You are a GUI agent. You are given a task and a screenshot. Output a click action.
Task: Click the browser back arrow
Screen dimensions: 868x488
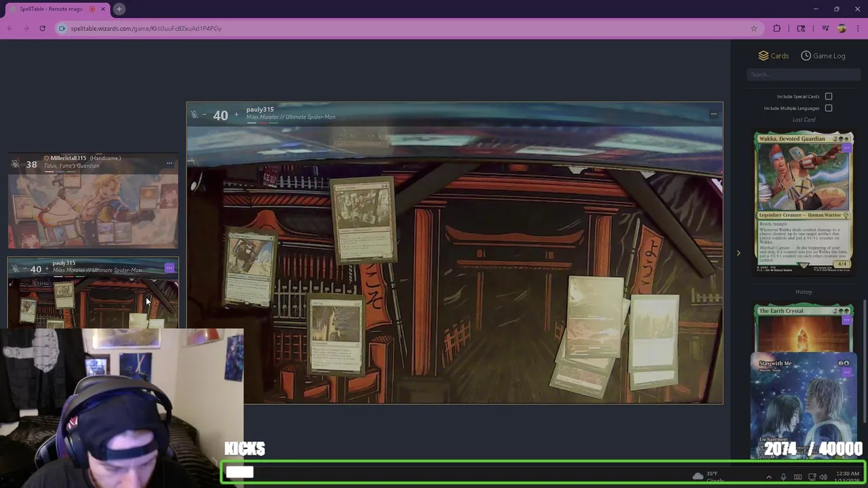(x=9, y=28)
